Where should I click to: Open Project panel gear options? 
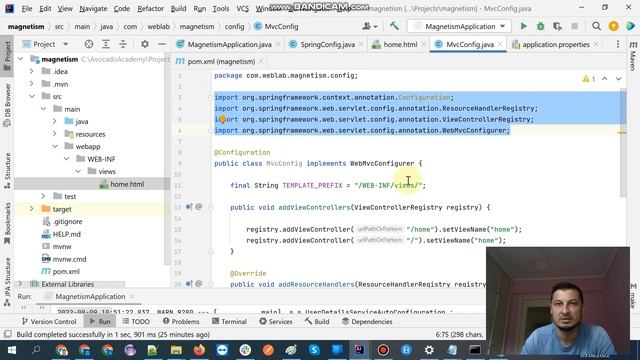coord(144,44)
